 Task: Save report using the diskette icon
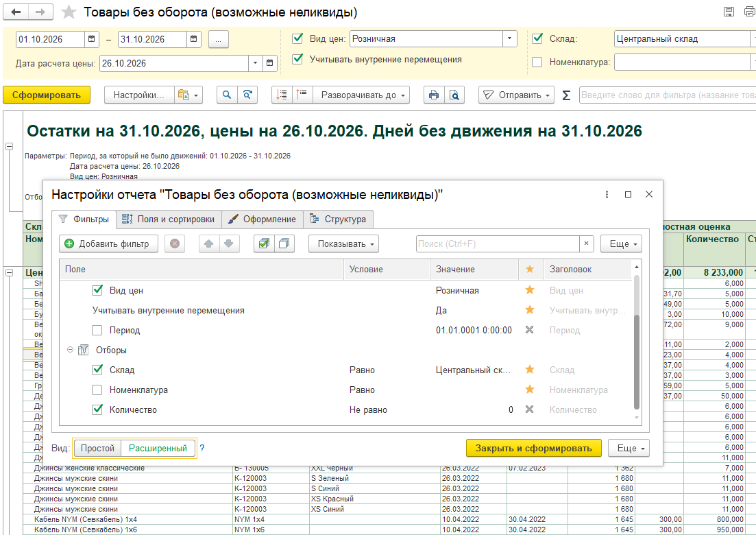pyautogui.click(x=729, y=12)
